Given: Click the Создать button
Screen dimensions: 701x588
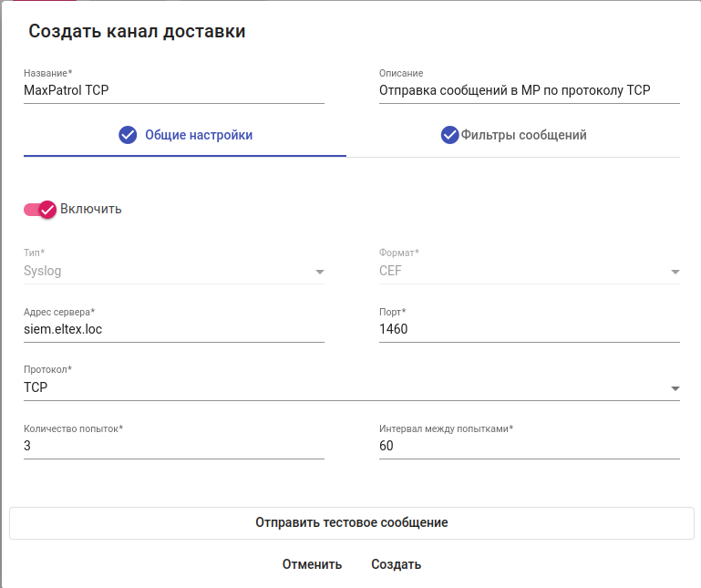Looking at the screenshot, I should (x=396, y=564).
